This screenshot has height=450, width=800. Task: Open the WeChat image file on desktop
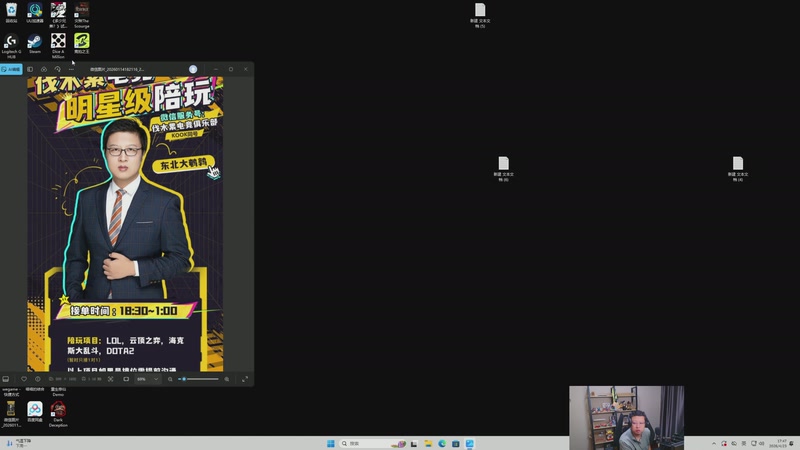[x=11, y=413]
